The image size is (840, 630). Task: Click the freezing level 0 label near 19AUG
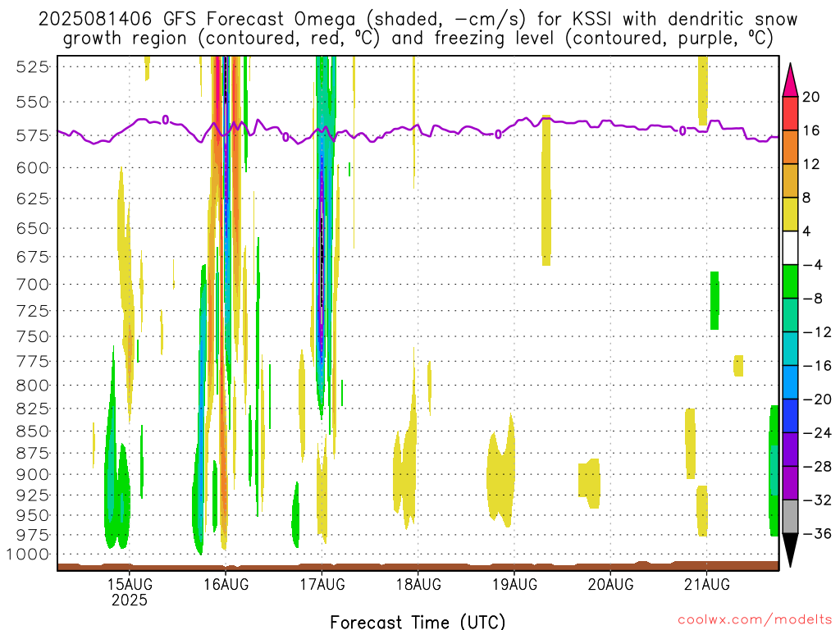click(498, 135)
